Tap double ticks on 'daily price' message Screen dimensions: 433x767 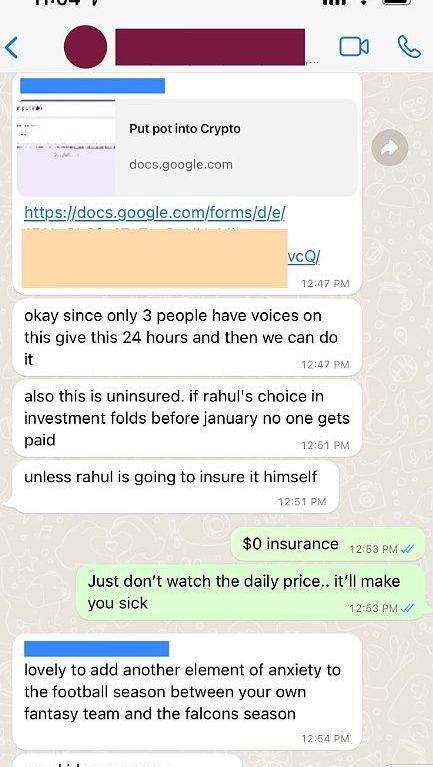click(407, 608)
